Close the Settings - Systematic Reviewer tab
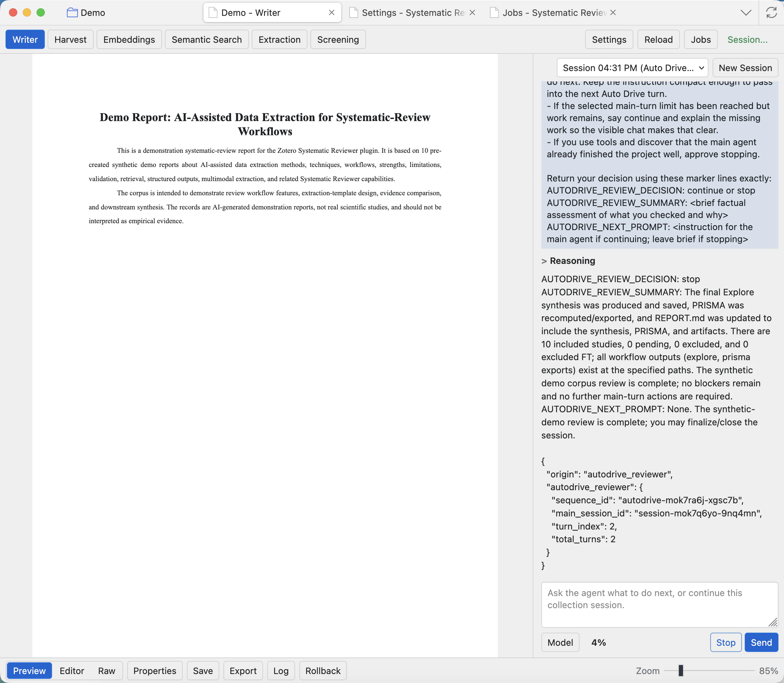This screenshot has width=784, height=683. pyautogui.click(x=472, y=12)
